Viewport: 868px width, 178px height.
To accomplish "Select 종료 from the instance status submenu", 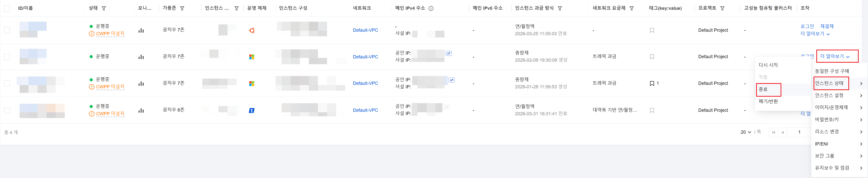I will 763,90.
